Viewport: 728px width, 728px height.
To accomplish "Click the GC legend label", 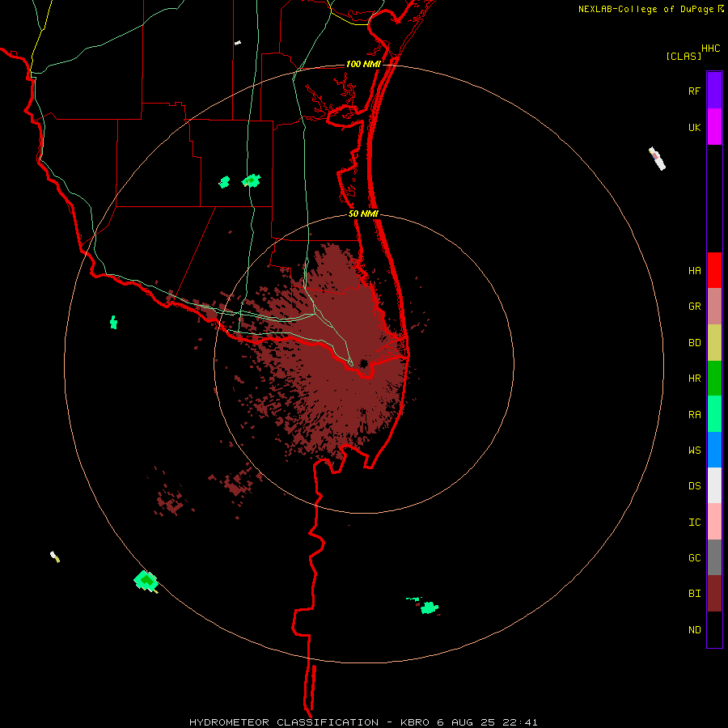I will tap(694, 558).
